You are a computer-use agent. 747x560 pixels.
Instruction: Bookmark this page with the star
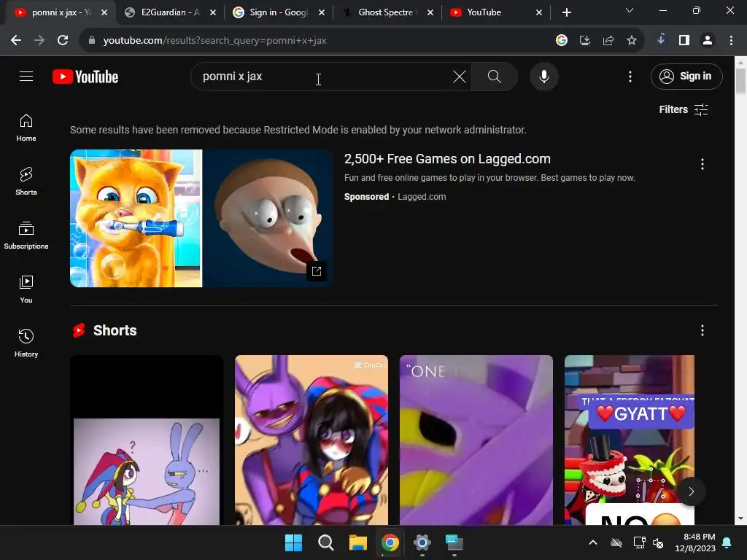pyautogui.click(x=632, y=41)
